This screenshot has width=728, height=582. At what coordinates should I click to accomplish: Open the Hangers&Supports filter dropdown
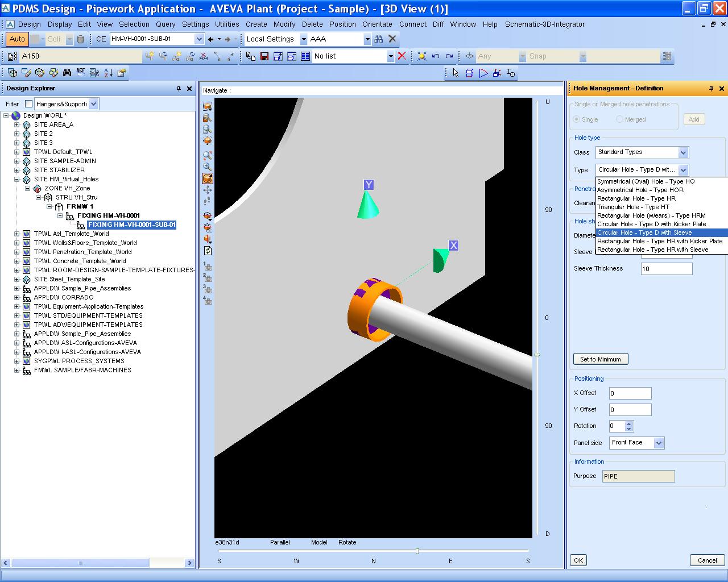(94, 104)
